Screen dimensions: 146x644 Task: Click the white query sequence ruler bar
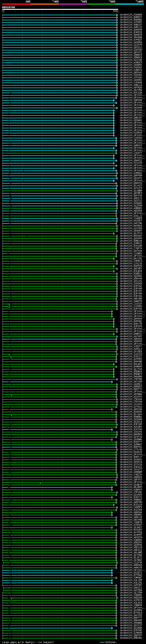tap(60, 9)
